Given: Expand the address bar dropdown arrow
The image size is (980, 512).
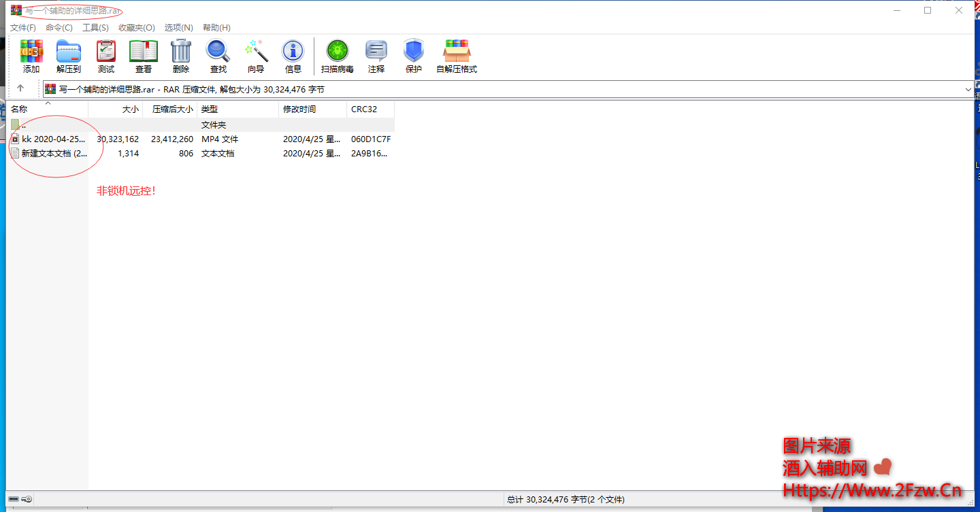Looking at the screenshot, I should coord(968,89).
